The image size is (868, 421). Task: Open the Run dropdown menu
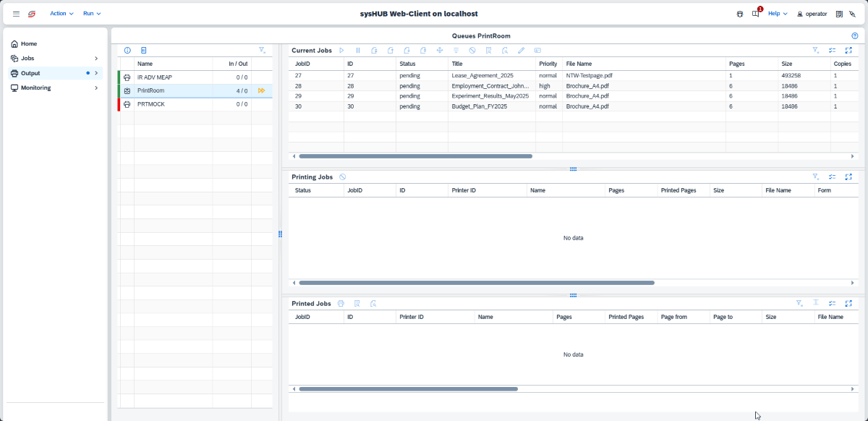tap(92, 14)
